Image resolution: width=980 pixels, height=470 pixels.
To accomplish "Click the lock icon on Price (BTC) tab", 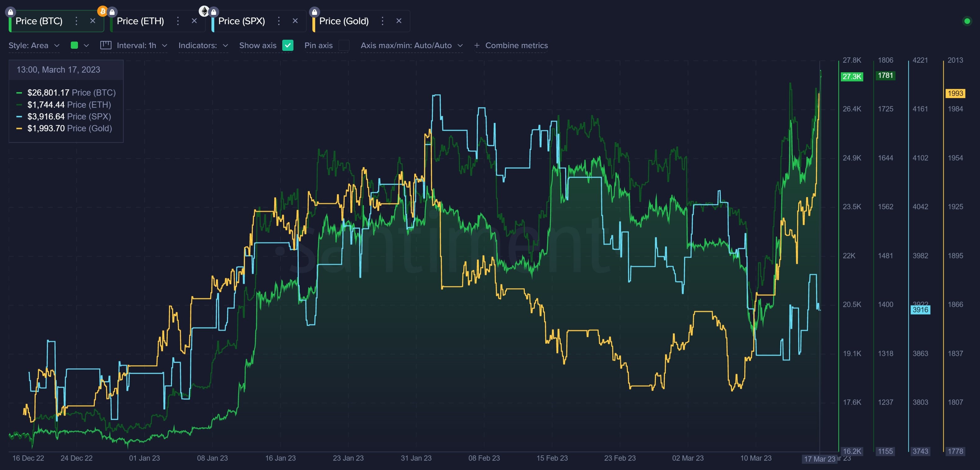I will click(11, 12).
